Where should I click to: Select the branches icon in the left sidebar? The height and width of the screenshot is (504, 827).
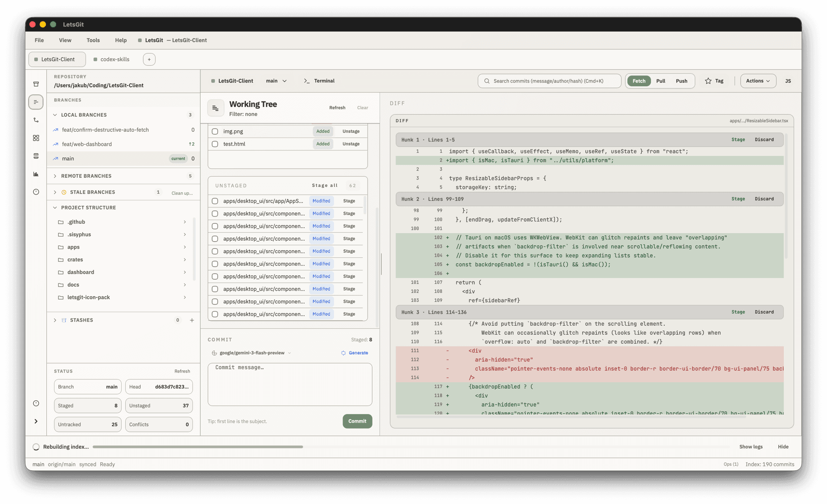(36, 120)
